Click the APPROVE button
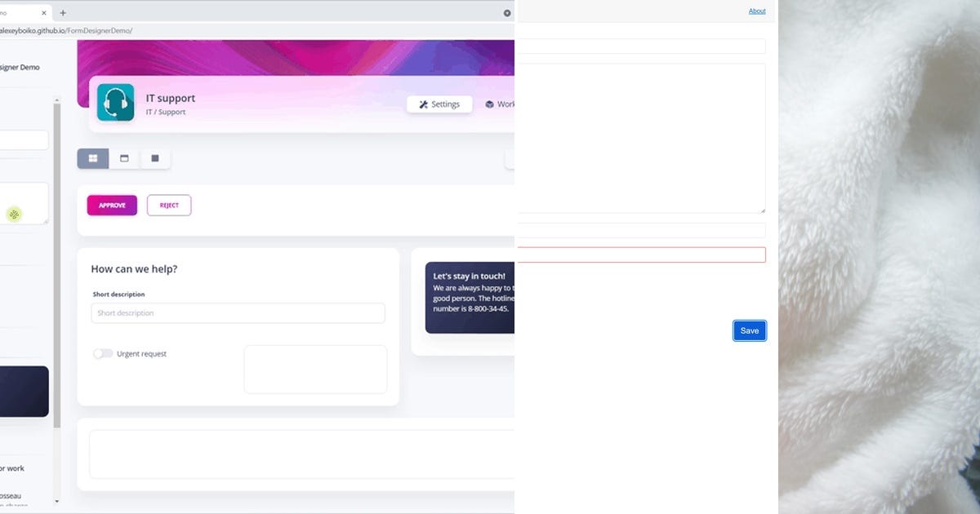980x514 pixels. pos(111,205)
